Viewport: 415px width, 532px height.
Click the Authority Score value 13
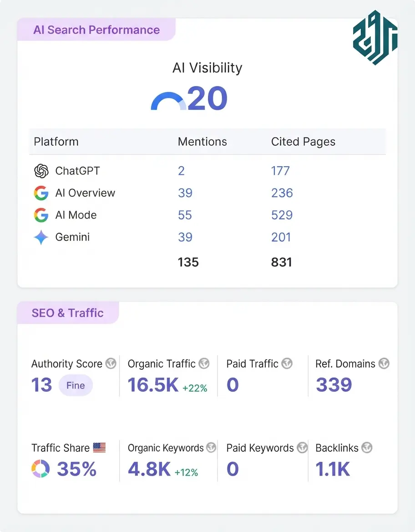[x=42, y=385]
